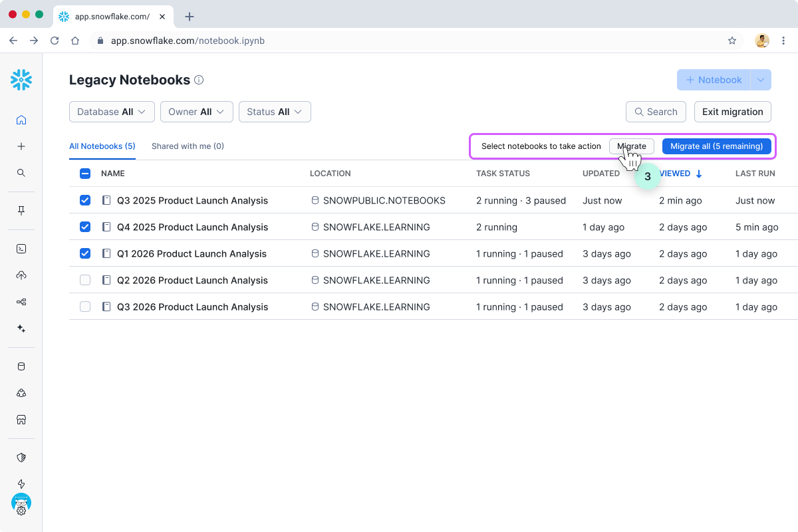Open the Home icon in sidebar
The image size is (798, 532).
click(21, 120)
